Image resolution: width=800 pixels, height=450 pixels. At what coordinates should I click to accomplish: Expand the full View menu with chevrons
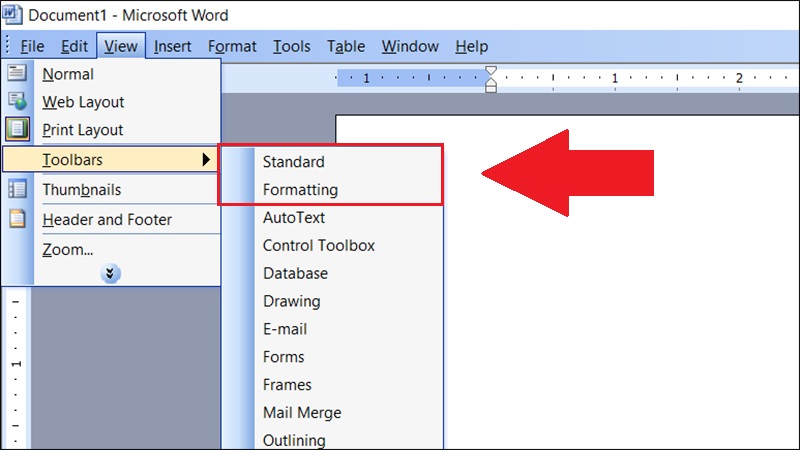point(110,273)
